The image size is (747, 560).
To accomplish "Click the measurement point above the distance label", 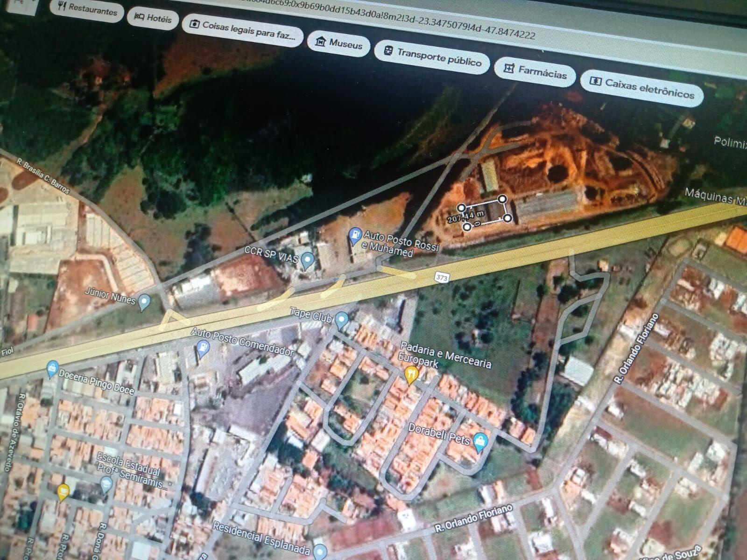I will coord(461,207).
